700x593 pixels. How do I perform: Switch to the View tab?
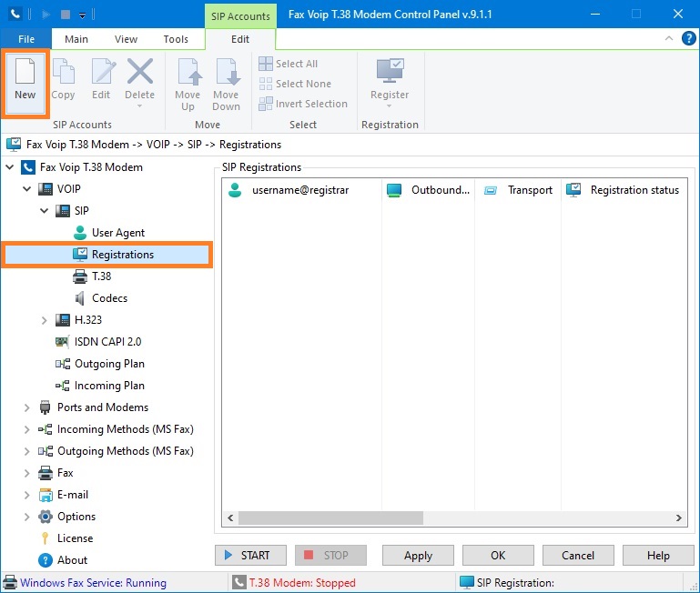[126, 39]
